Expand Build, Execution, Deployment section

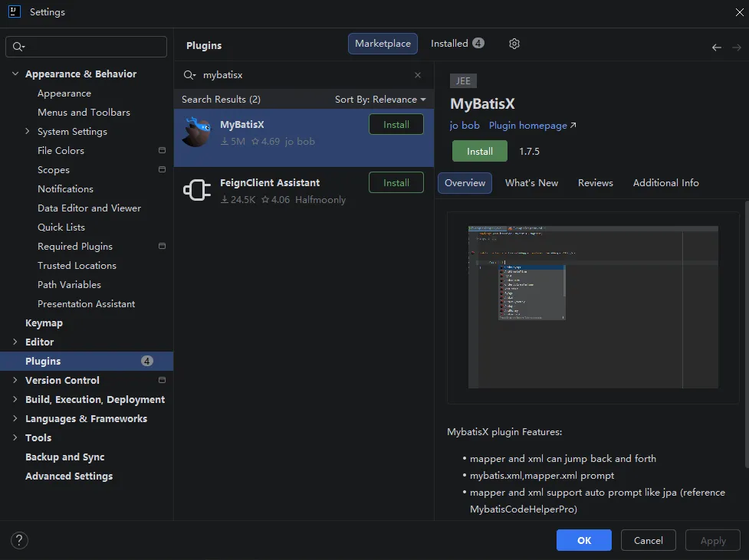coord(15,399)
